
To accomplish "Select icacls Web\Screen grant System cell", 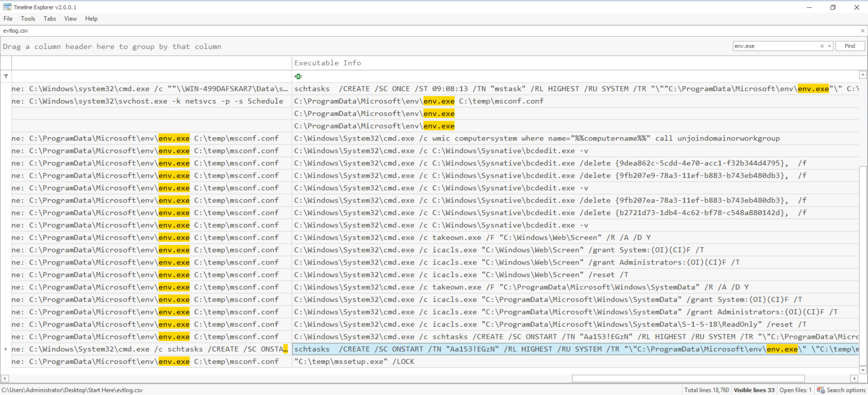I will [x=575, y=250].
